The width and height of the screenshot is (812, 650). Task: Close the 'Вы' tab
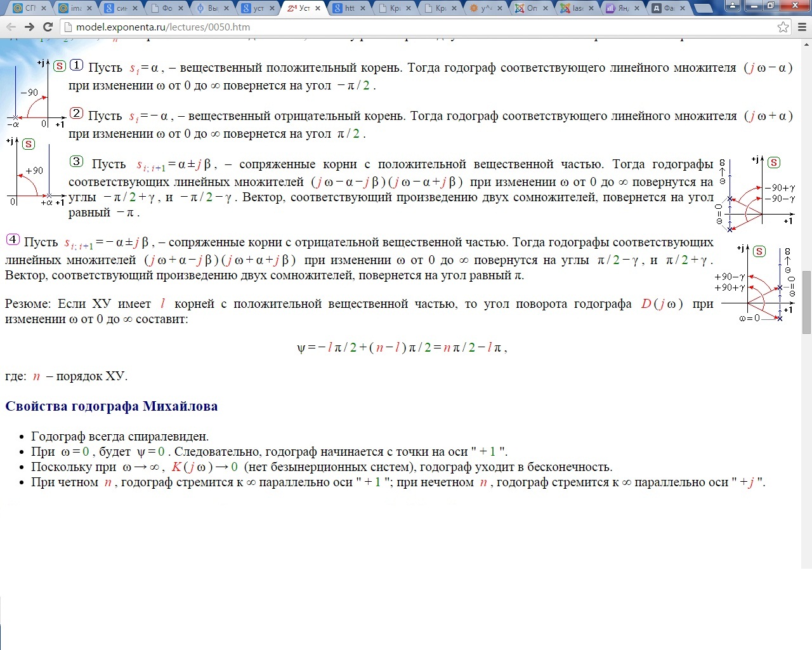226,8
